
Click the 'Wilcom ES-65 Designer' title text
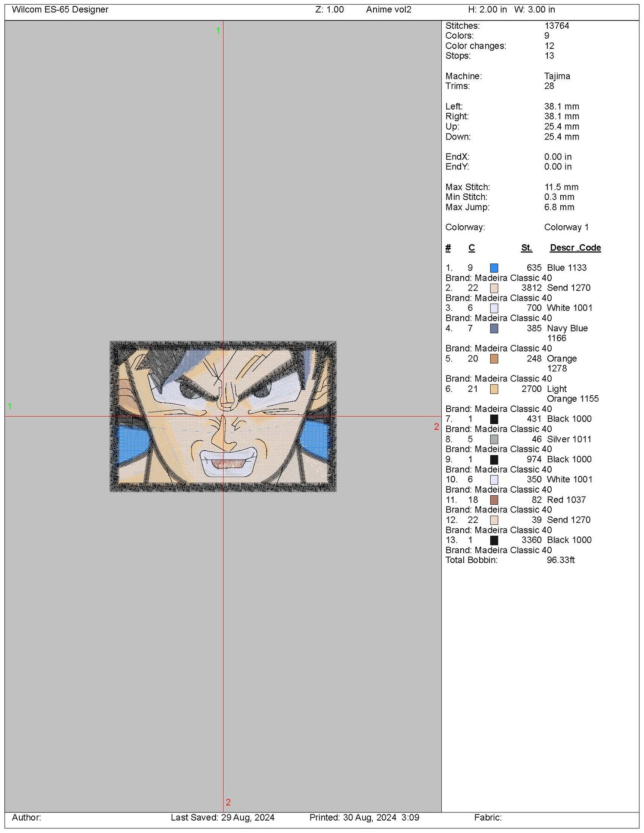coord(60,9)
